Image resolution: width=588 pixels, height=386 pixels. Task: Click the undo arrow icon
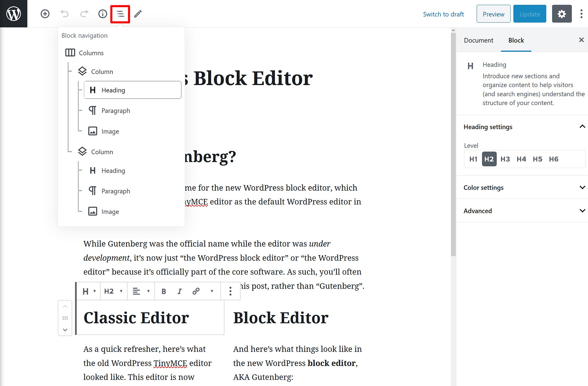[x=64, y=14]
